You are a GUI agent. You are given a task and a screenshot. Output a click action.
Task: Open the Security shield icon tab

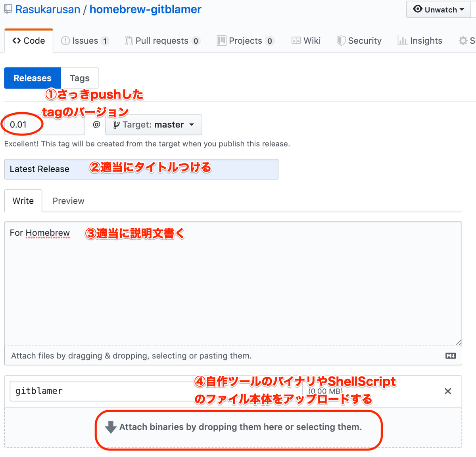[341, 40]
